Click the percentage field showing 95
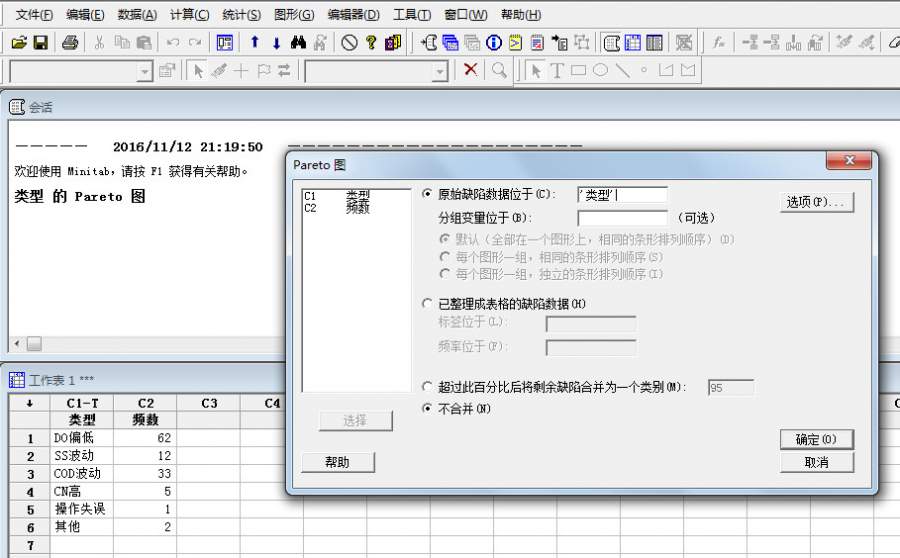The image size is (900, 558). [731, 388]
